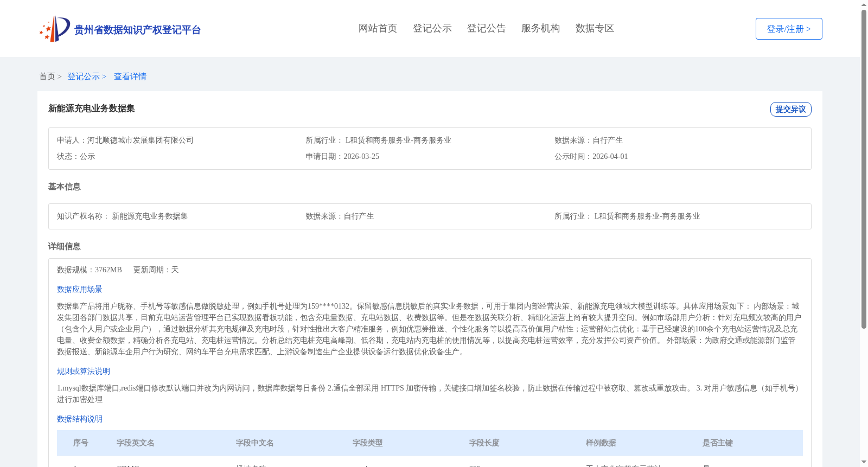
Task: Open 登记公示 navigation item
Action: [x=432, y=28]
